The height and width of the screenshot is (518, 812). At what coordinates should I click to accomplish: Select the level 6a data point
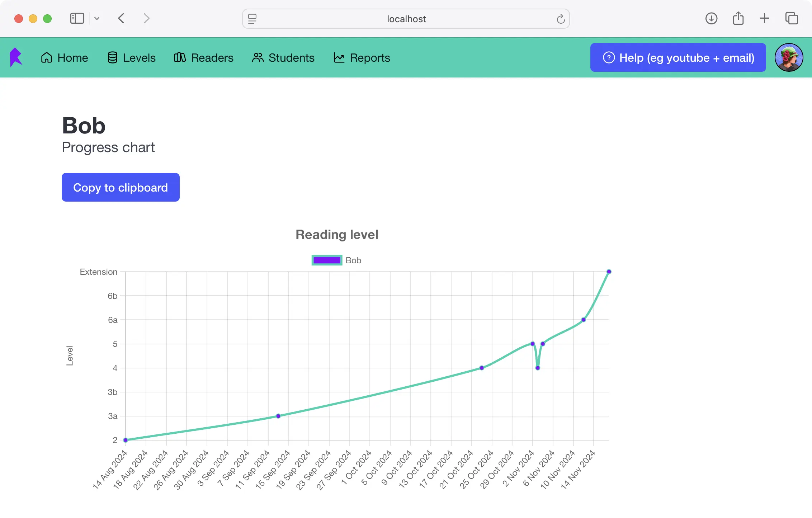click(584, 320)
